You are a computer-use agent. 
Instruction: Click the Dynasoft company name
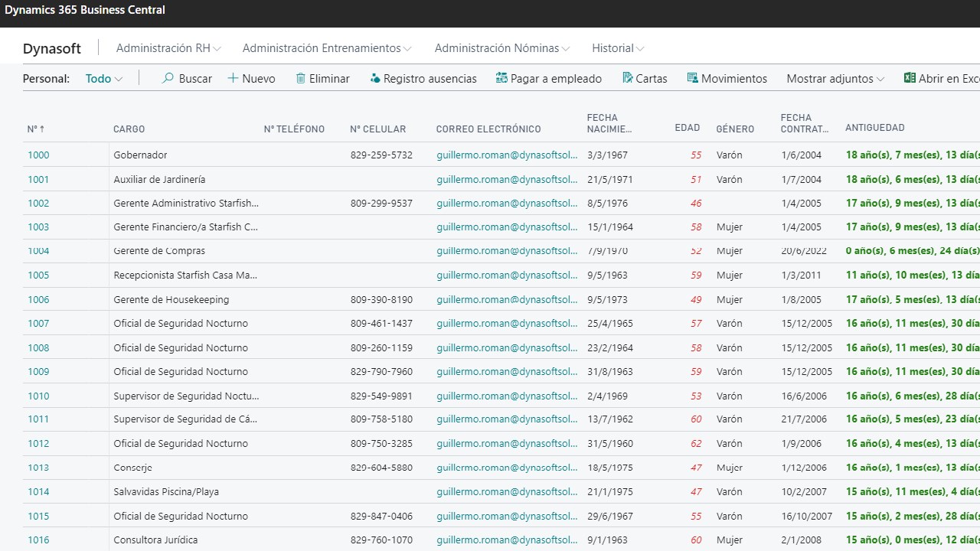[52, 48]
